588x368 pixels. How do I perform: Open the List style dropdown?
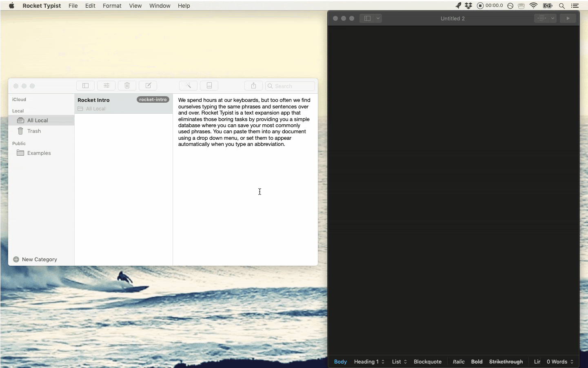(x=399, y=361)
